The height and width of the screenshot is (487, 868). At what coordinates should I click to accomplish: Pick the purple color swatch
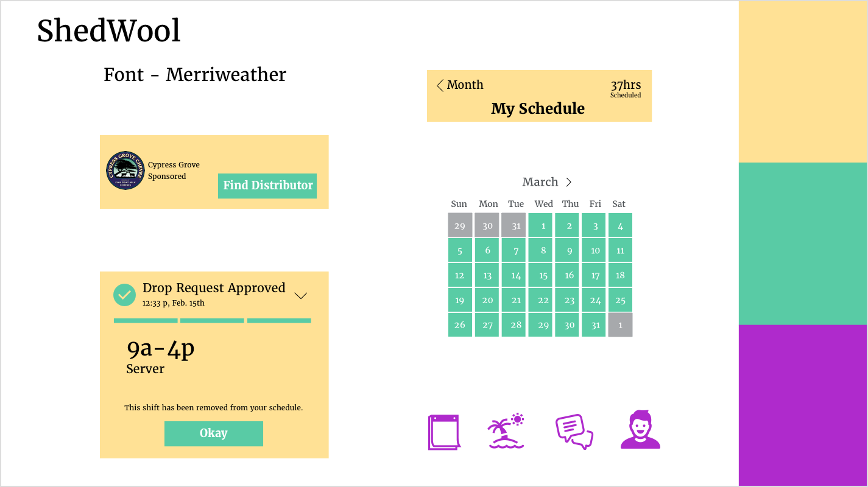point(803,405)
